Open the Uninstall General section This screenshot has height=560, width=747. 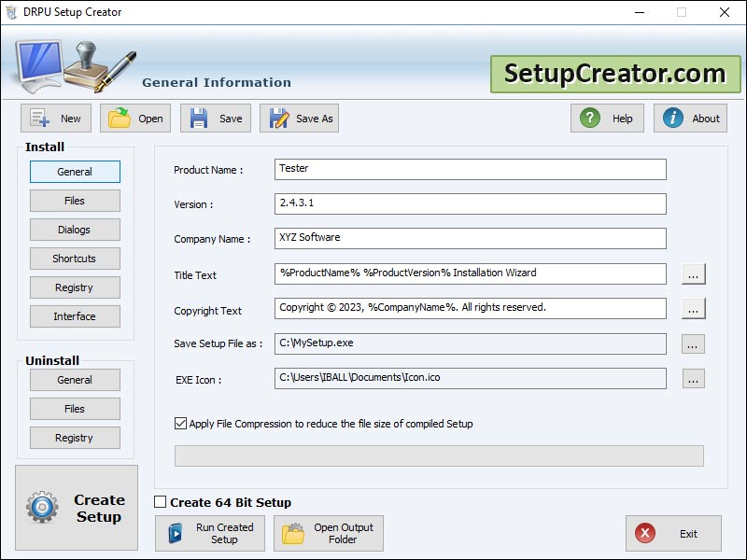pyautogui.click(x=75, y=380)
